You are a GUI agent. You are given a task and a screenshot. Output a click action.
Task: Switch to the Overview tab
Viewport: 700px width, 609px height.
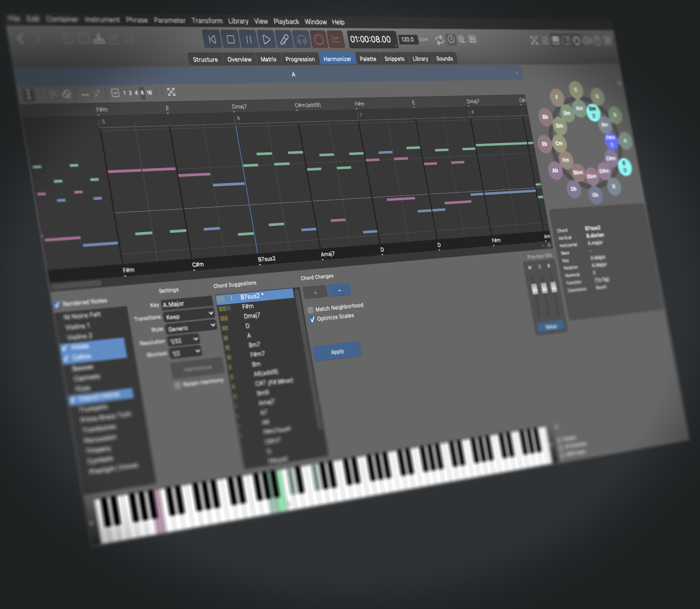(x=239, y=59)
